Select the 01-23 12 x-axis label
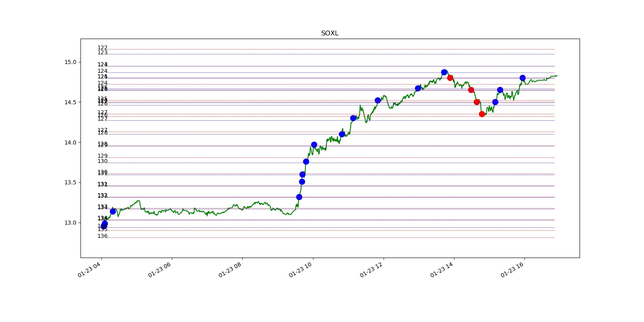 pos(371,270)
